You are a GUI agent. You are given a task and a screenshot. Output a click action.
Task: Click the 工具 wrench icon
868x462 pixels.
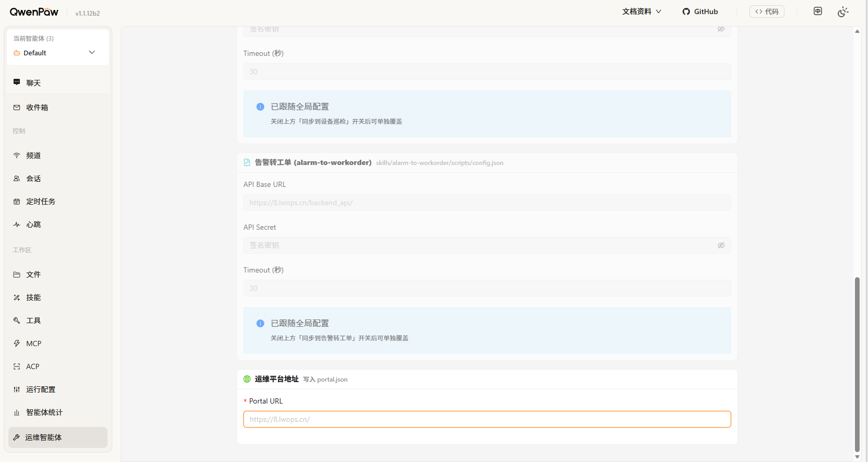click(x=17, y=321)
